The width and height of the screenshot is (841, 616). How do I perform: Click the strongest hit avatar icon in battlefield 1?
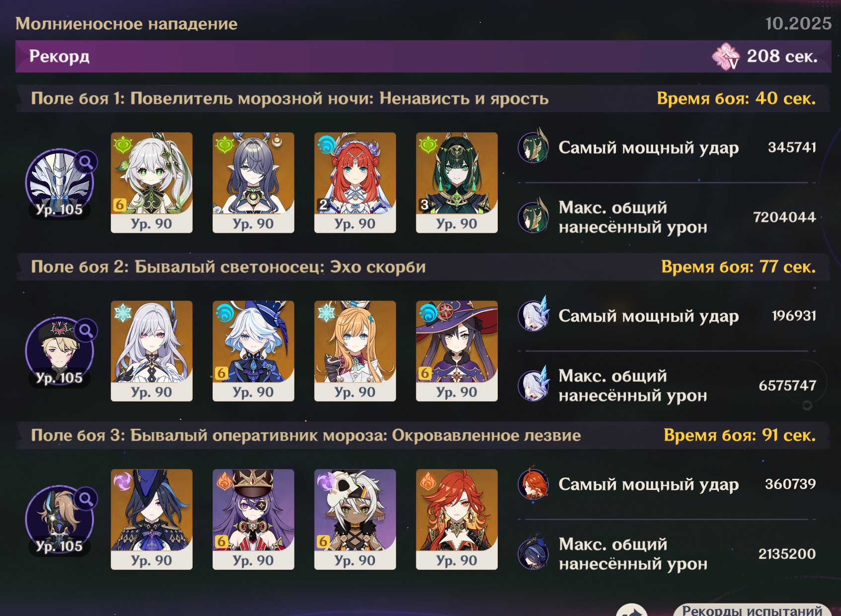(x=534, y=147)
